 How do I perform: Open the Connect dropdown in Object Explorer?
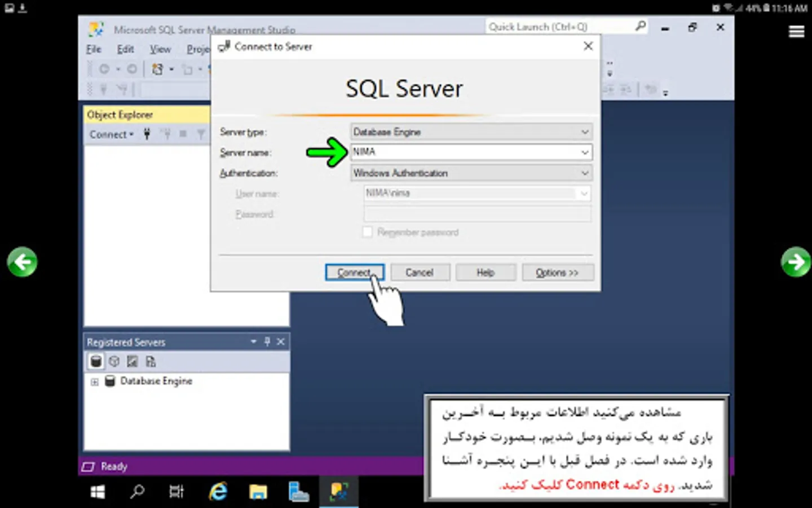click(x=112, y=134)
